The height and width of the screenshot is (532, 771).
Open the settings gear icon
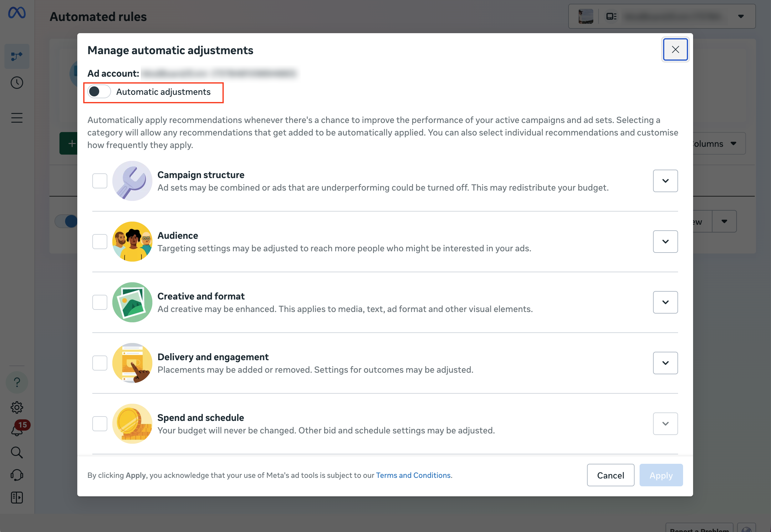point(17,407)
